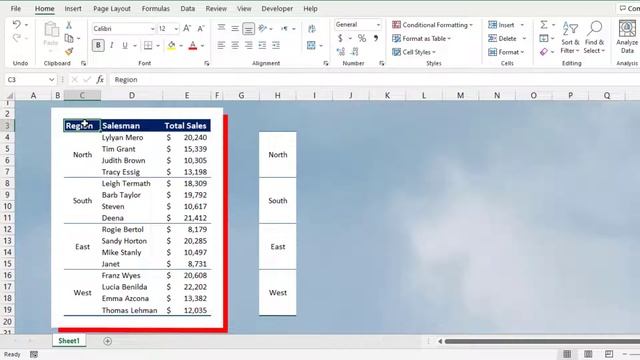Open the File tab
This screenshot has width=640, height=360.
click(16, 9)
